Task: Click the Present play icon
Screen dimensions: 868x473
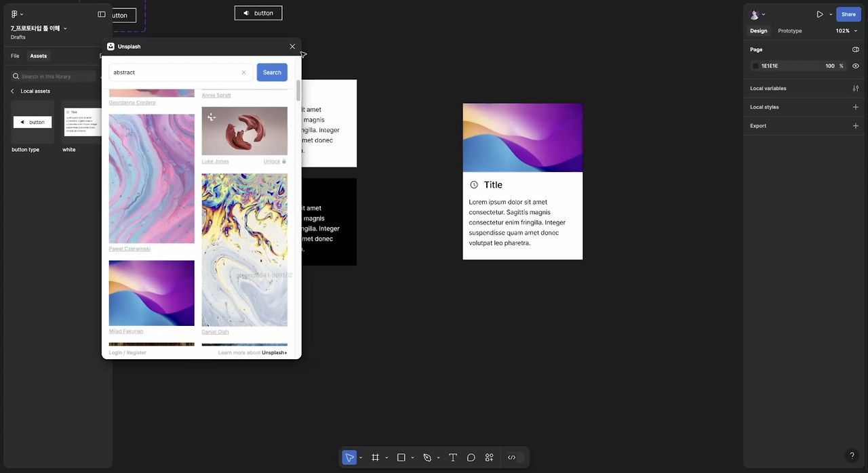Action: pos(820,14)
